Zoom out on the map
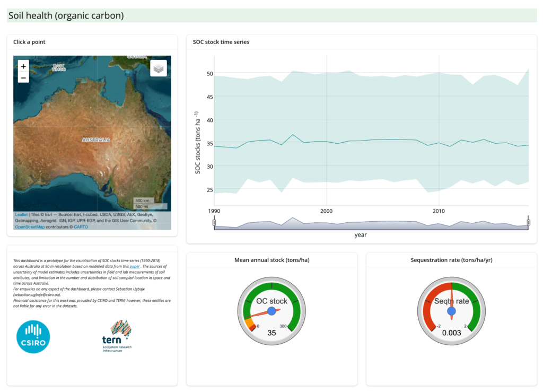 coord(23,78)
